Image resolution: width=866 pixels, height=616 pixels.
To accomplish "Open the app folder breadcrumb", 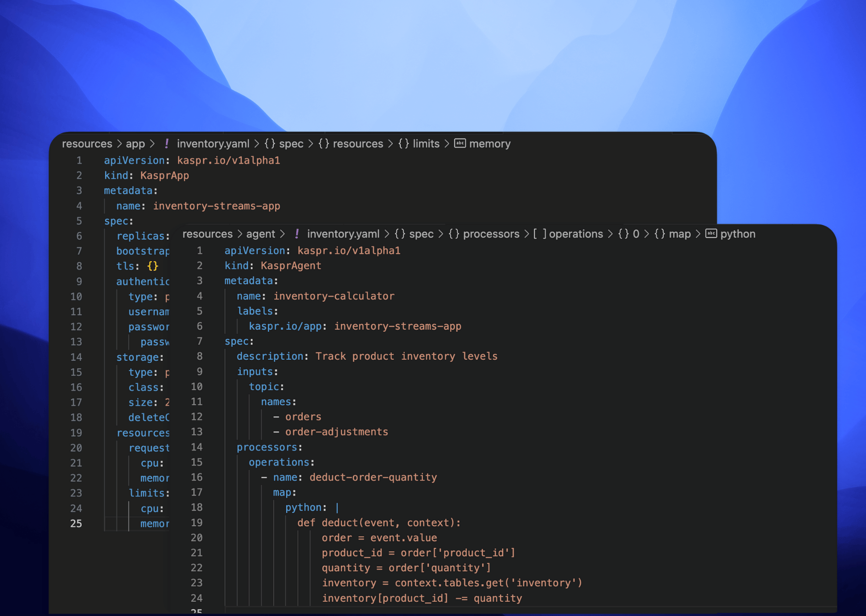I will pyautogui.click(x=135, y=144).
